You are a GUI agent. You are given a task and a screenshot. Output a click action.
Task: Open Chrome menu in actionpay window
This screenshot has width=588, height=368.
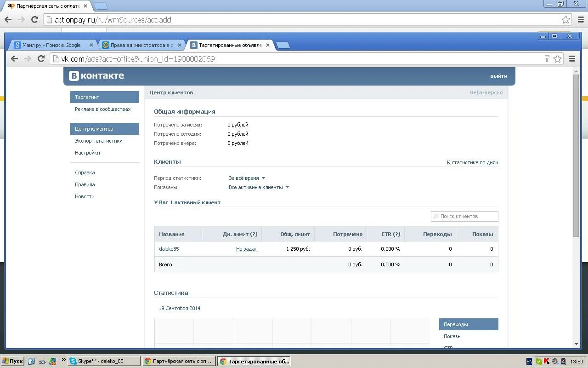[581, 19]
